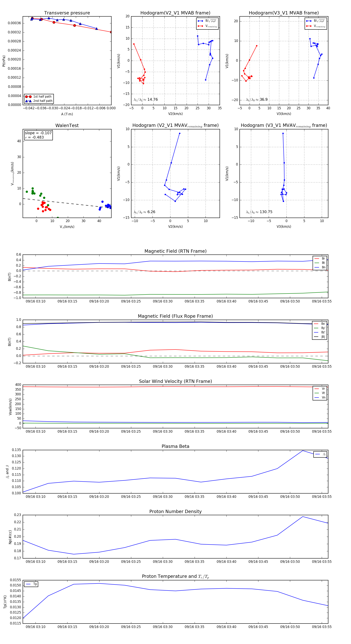The image size is (351, 644).
Task: Click the "Magnetic Field (RTN Frame)" title
Action: (x=175, y=251)
